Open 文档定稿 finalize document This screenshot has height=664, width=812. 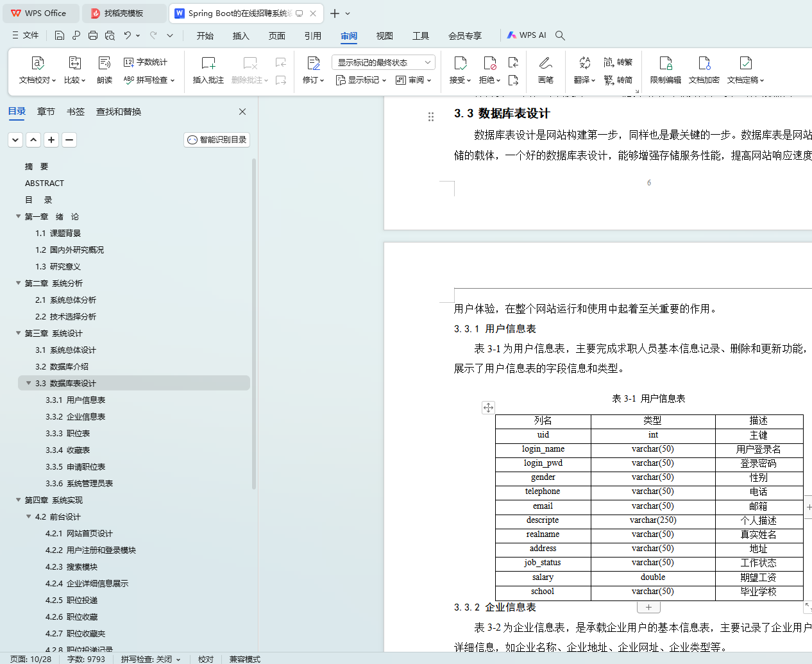tap(745, 71)
